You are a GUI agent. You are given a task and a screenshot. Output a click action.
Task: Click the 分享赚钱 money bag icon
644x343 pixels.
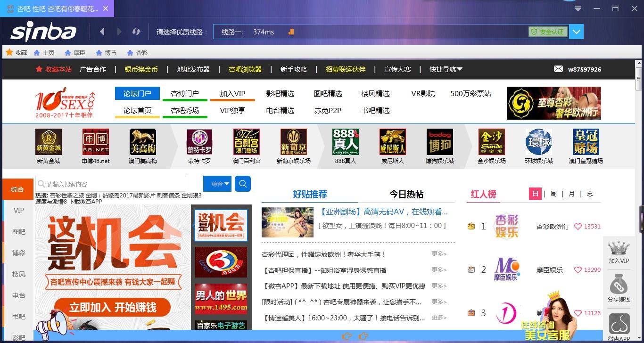tap(619, 286)
